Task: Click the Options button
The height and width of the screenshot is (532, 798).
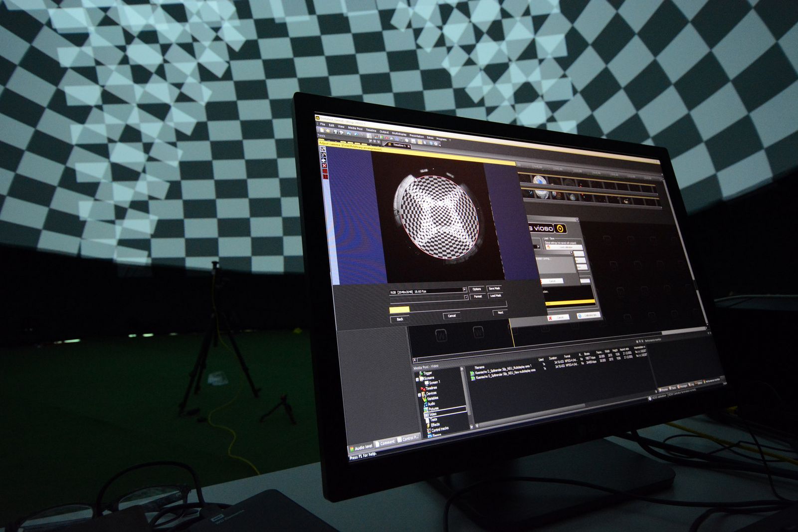Action: 476,289
